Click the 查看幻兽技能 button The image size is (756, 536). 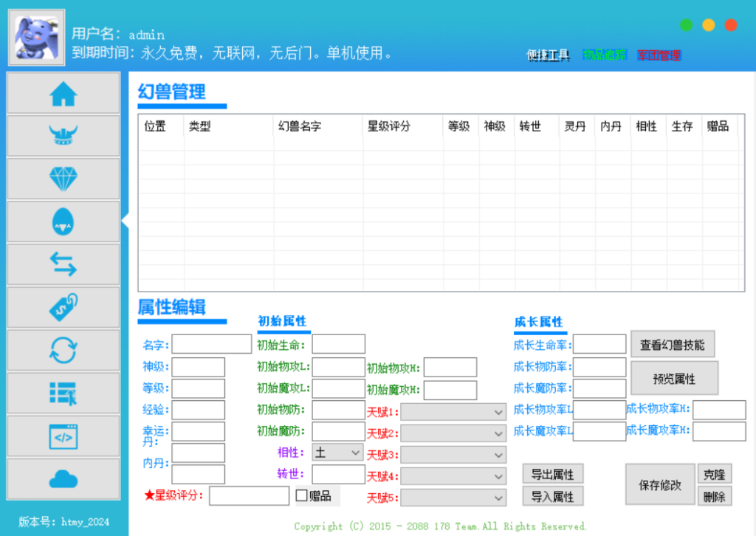click(673, 345)
